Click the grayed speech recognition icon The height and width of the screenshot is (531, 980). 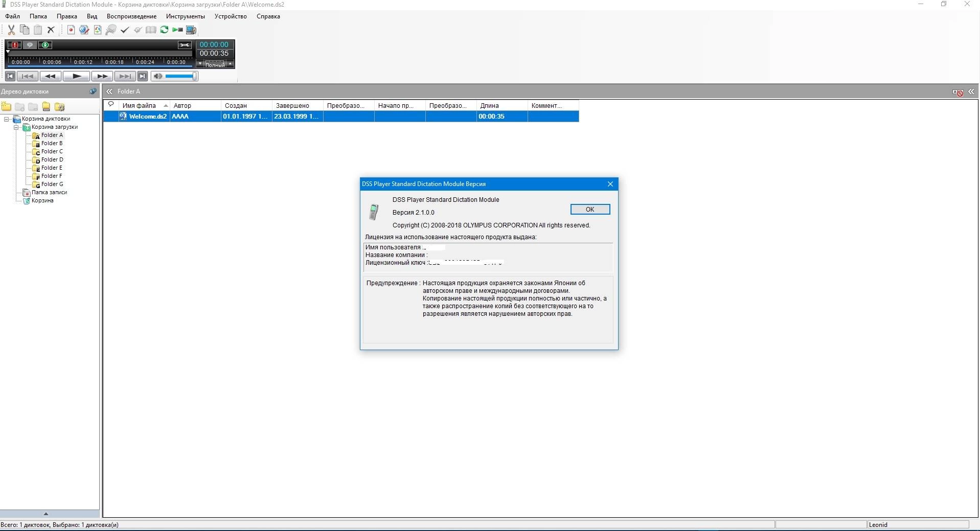(x=110, y=30)
